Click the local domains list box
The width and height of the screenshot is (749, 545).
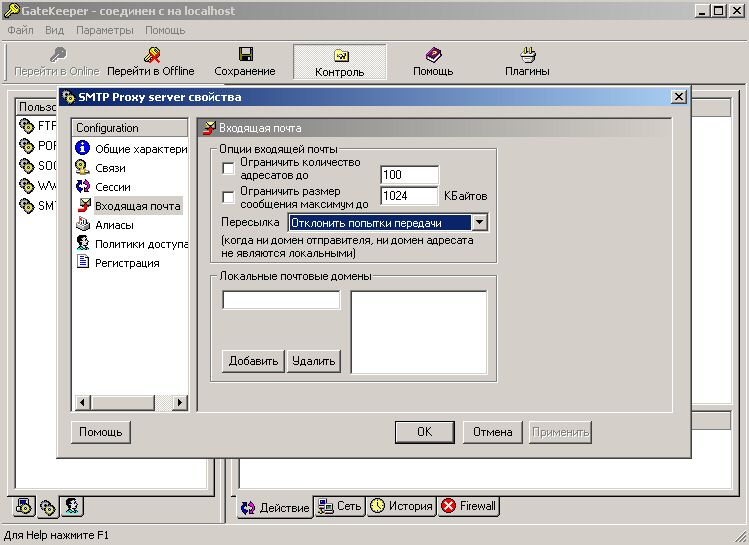pos(419,332)
